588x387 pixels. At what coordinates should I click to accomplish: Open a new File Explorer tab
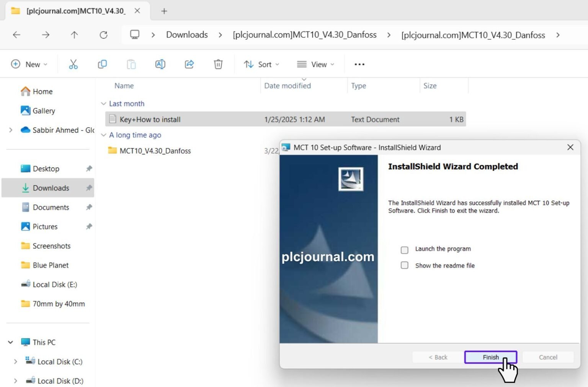[x=164, y=11]
